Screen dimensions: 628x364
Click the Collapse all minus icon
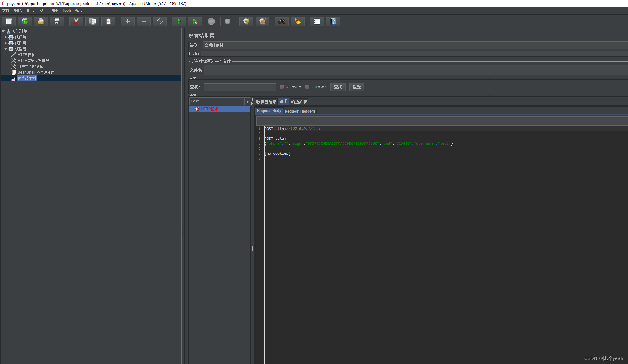(x=144, y=21)
